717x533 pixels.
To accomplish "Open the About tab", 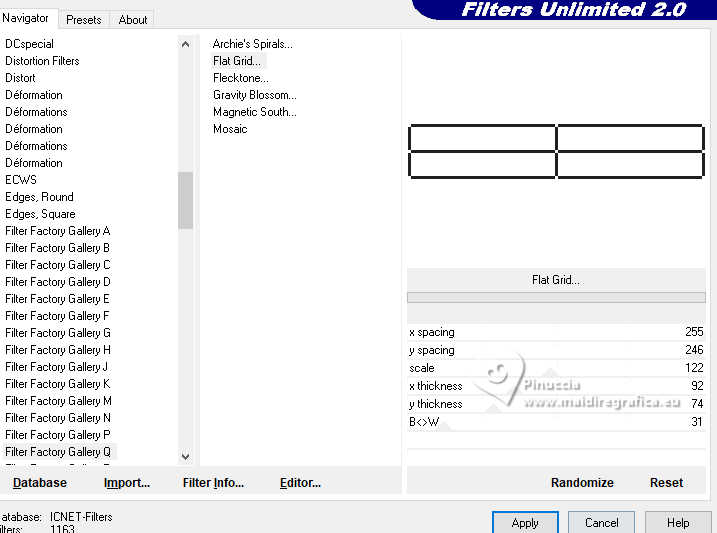I will tap(133, 20).
